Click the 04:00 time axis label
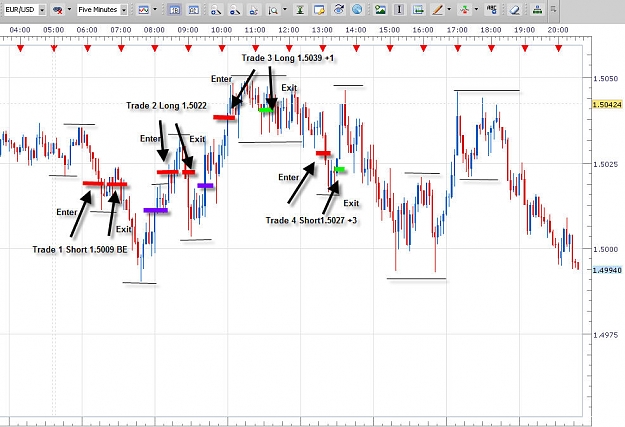The height and width of the screenshot is (427, 625). pos(20,30)
